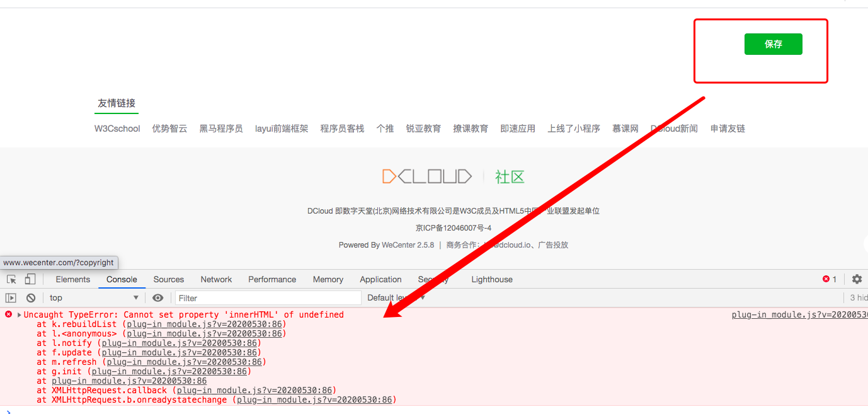The width and height of the screenshot is (868, 414).
Task: Select the inspect element picker icon
Action: (x=11, y=279)
